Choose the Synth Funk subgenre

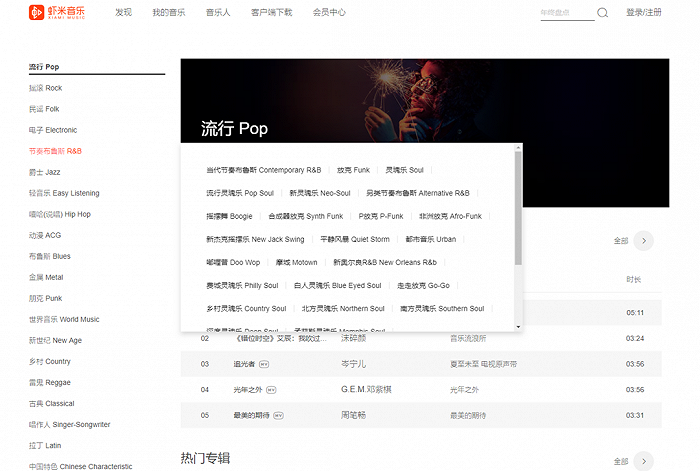305,216
